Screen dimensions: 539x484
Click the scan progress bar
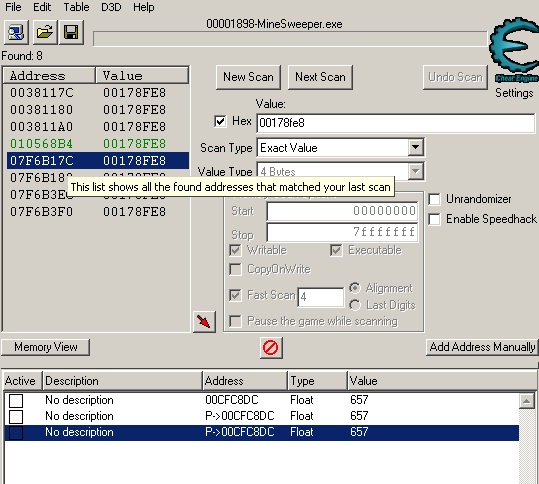(290, 39)
